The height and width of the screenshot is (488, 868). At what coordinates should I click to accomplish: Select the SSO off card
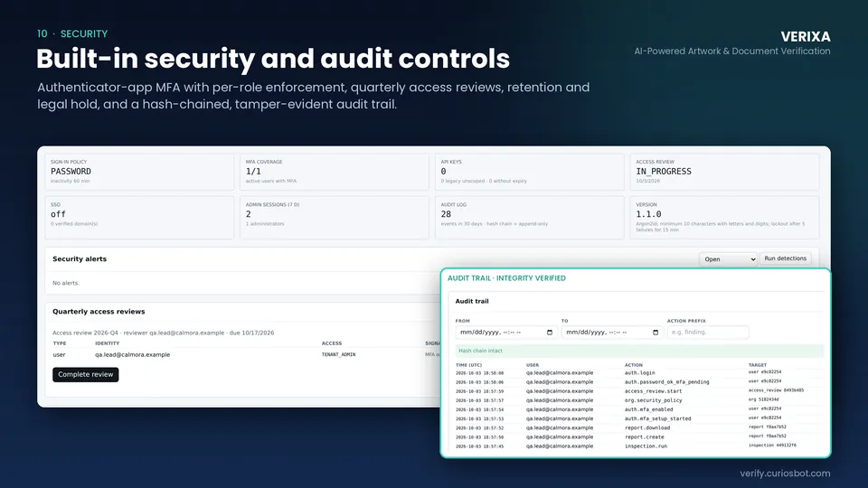[139, 218]
